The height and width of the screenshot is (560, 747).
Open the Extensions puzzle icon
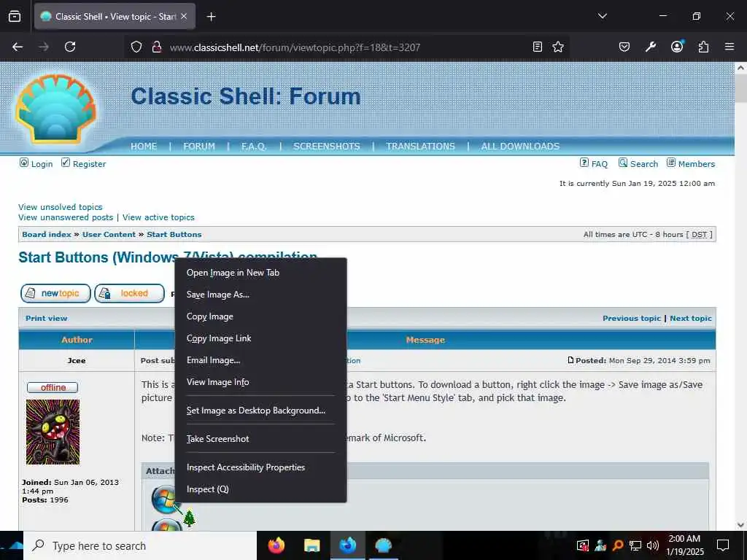tap(703, 47)
